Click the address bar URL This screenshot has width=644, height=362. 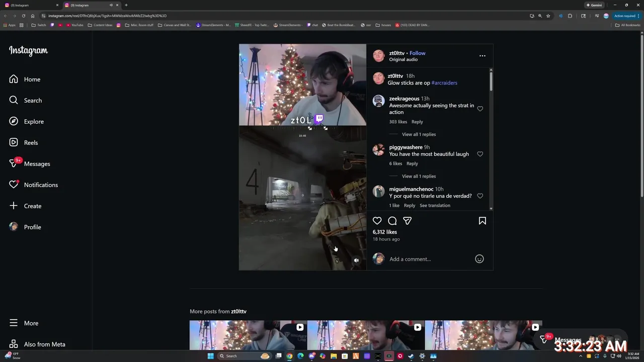(107, 16)
